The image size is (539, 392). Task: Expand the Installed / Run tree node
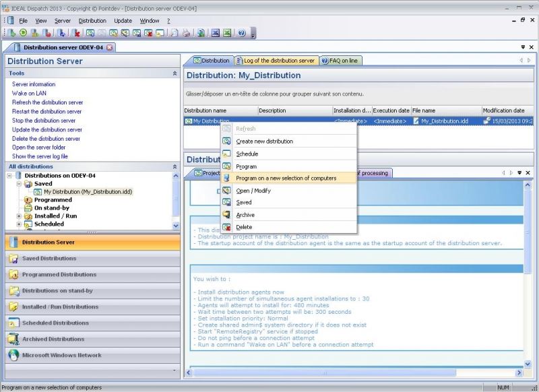point(19,216)
